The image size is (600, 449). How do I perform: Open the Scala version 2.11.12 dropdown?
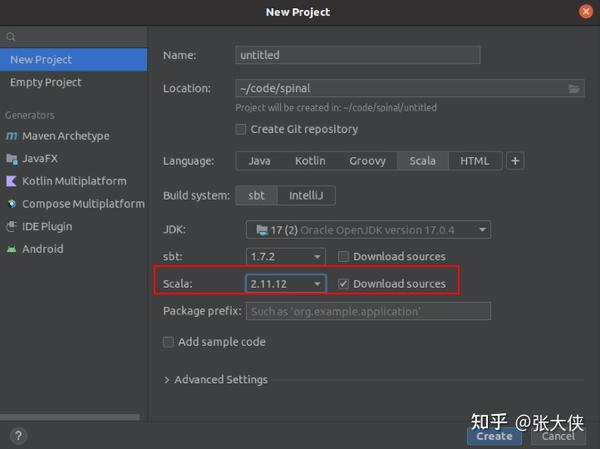pyautogui.click(x=285, y=284)
